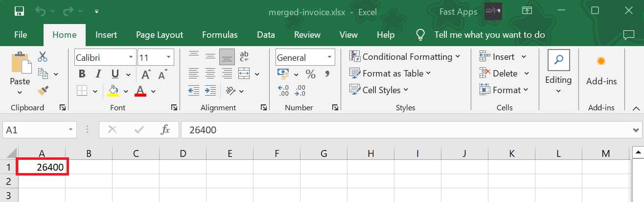Apply the yellow fill color

pos(114,91)
